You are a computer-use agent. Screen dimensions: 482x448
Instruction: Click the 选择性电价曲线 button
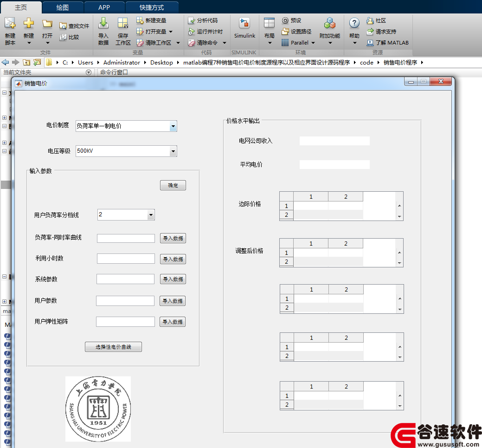pos(113,347)
